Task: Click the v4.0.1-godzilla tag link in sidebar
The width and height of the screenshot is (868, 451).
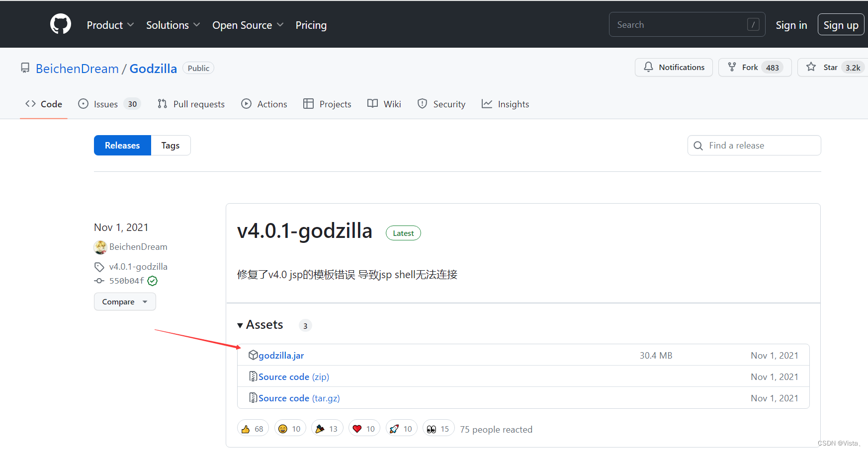Action: [x=138, y=267]
